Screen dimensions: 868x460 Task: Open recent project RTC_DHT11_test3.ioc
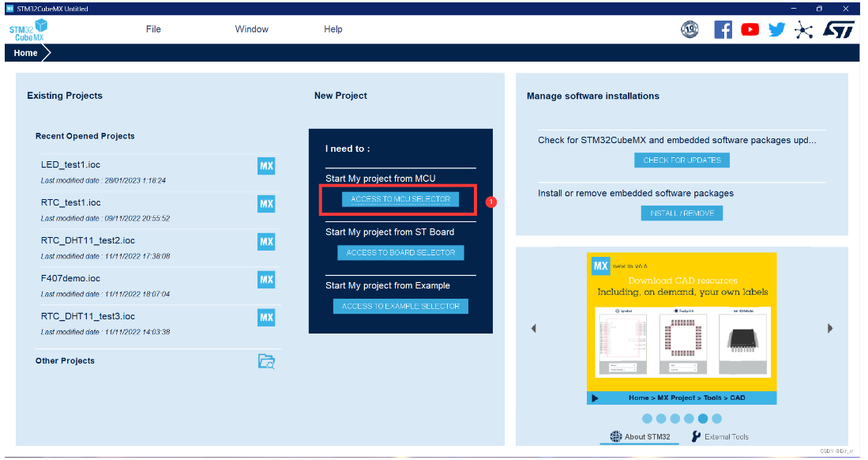pos(88,316)
